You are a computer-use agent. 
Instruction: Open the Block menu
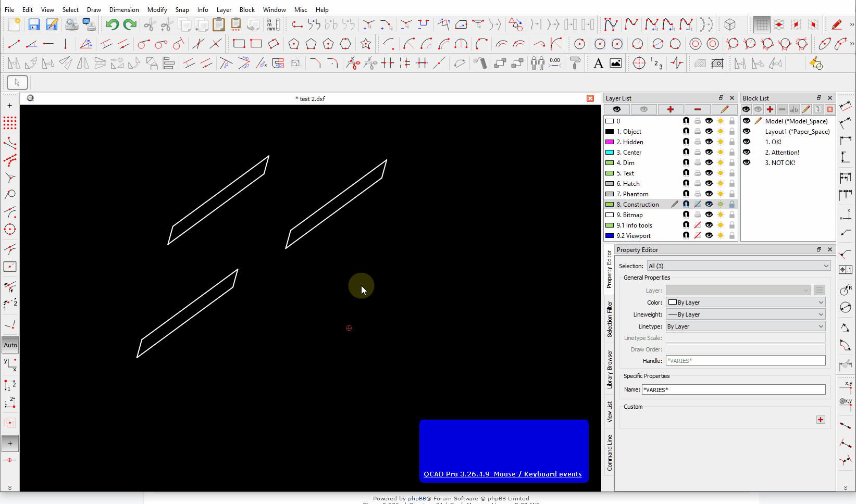click(x=247, y=9)
